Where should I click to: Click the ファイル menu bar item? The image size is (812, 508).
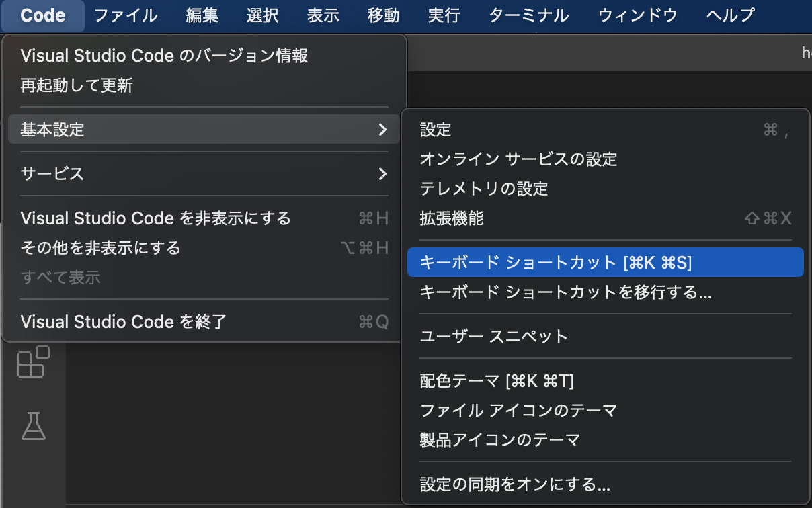[126, 15]
